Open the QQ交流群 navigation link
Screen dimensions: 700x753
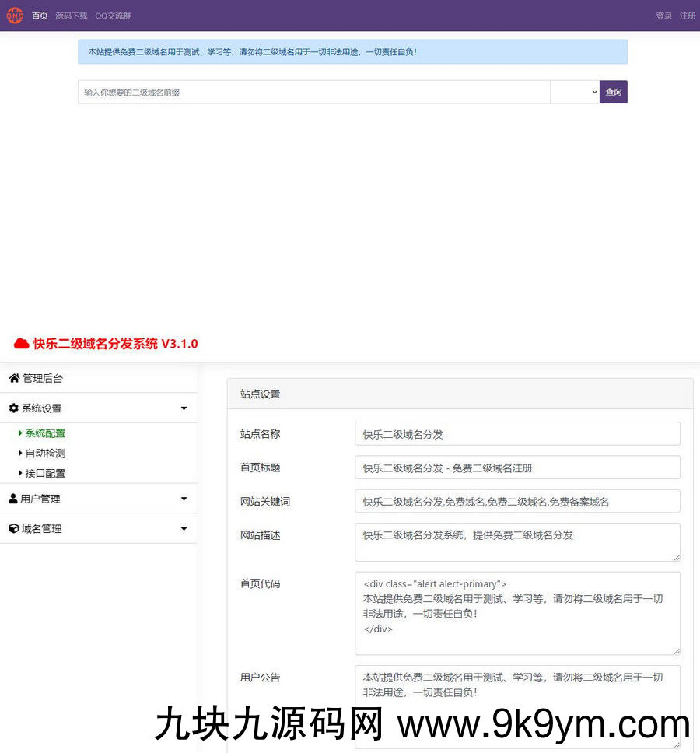[x=113, y=16]
